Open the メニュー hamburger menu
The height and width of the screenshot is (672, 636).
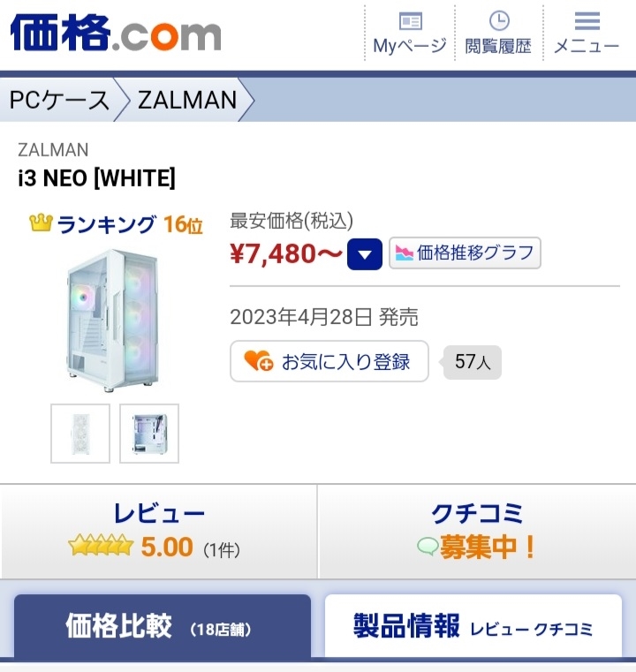pos(587,21)
